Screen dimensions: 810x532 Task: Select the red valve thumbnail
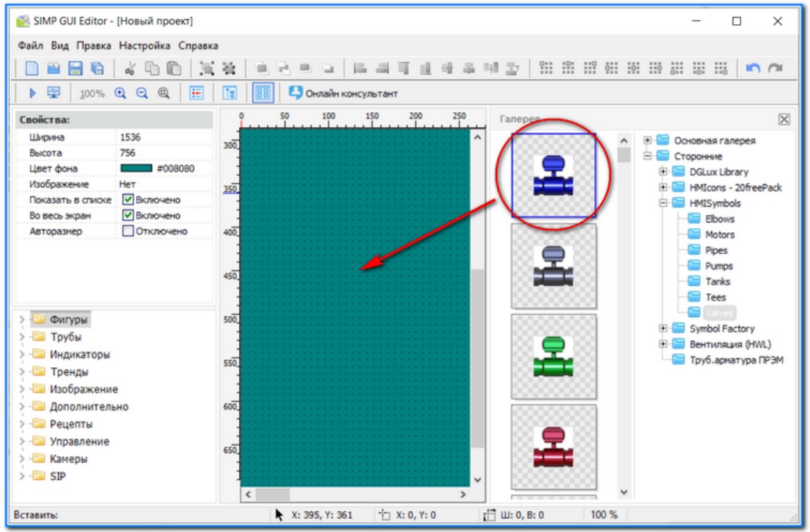click(553, 447)
